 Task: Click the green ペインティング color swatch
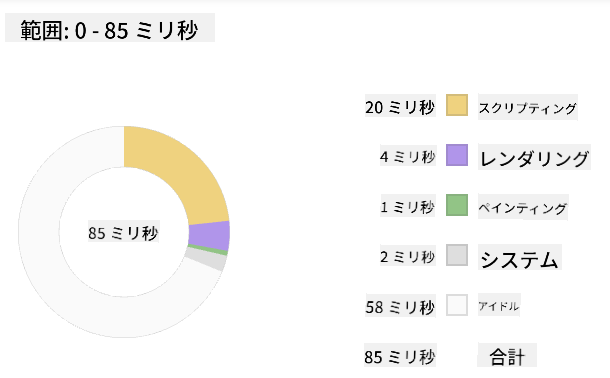tap(457, 205)
